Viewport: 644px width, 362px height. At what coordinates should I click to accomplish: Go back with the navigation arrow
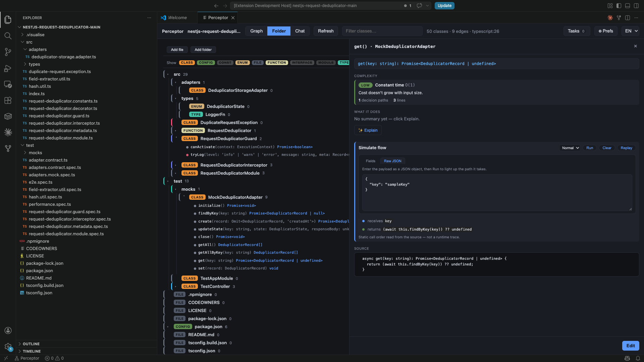click(x=216, y=6)
